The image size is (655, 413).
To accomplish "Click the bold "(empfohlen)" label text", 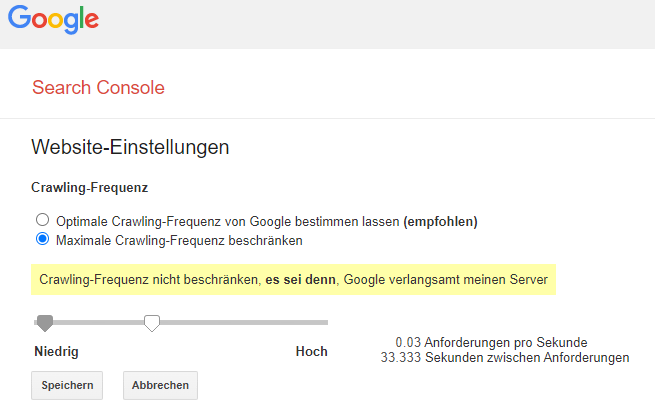I will [440, 221].
